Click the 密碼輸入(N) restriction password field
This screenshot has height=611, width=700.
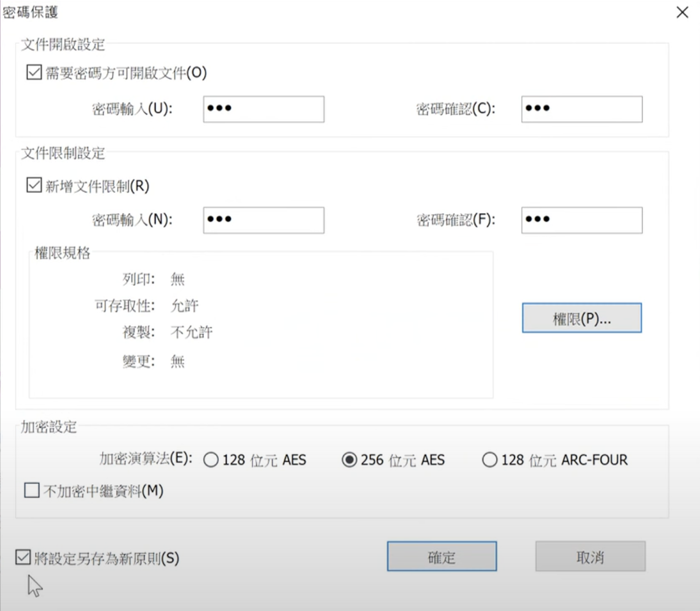(x=263, y=220)
